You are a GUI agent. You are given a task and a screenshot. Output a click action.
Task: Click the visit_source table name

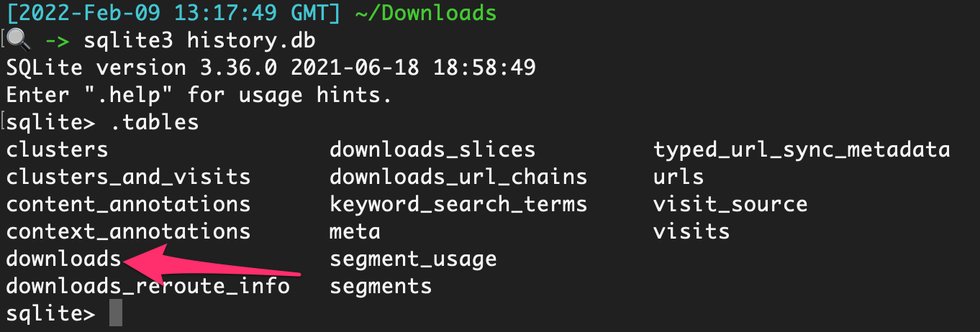click(x=730, y=204)
